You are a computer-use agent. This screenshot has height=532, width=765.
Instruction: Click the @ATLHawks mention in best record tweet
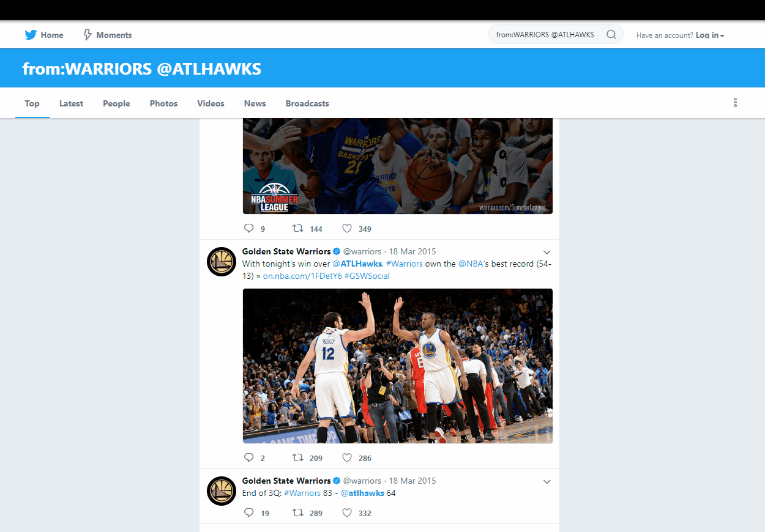[x=357, y=264]
